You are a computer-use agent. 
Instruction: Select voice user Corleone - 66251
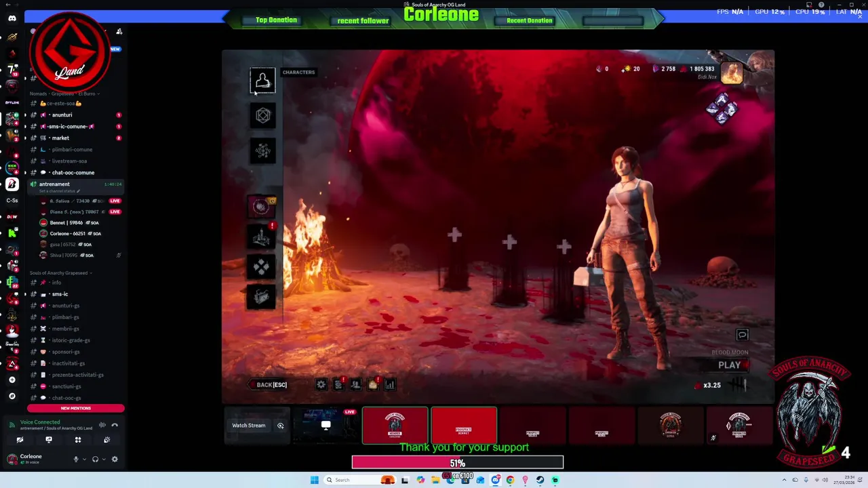pos(80,233)
